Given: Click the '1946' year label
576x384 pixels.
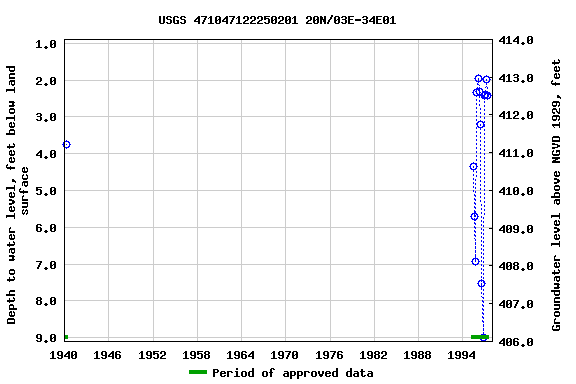Looking at the screenshot, I should click(x=107, y=355).
